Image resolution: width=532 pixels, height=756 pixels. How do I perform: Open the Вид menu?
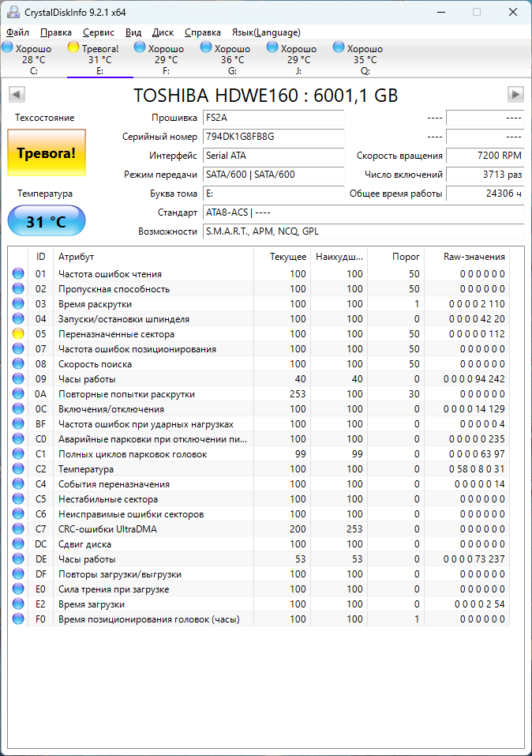click(x=133, y=32)
